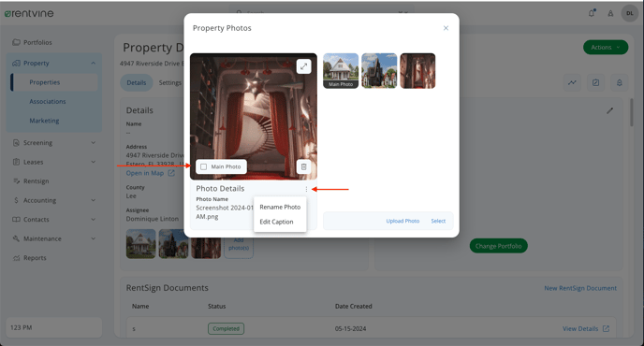Close the Property Photos dialog

[x=446, y=28]
